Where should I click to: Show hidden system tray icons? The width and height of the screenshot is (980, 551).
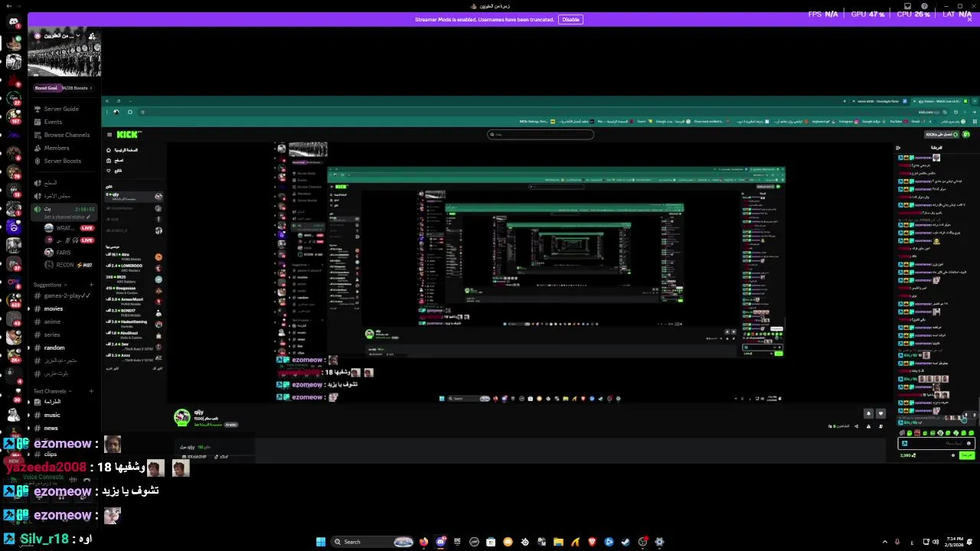(885, 542)
